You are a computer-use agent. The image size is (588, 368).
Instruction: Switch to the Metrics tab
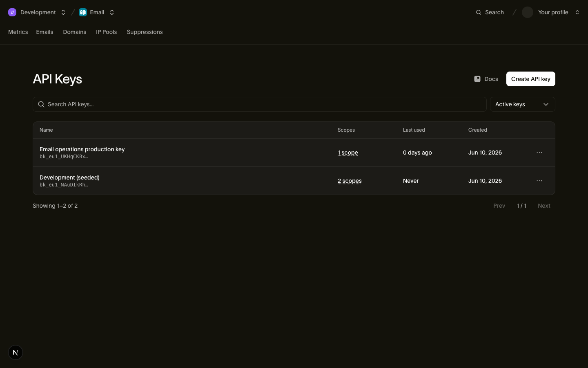[18, 32]
